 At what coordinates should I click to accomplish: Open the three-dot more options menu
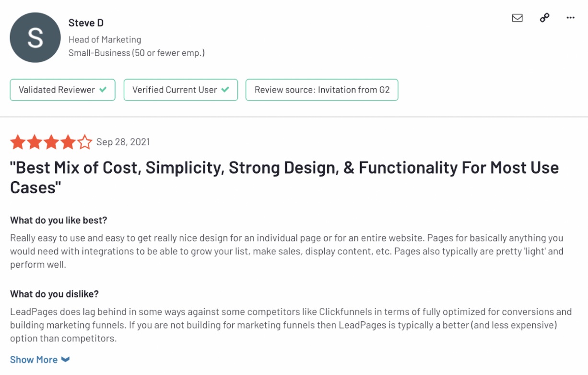click(x=570, y=18)
